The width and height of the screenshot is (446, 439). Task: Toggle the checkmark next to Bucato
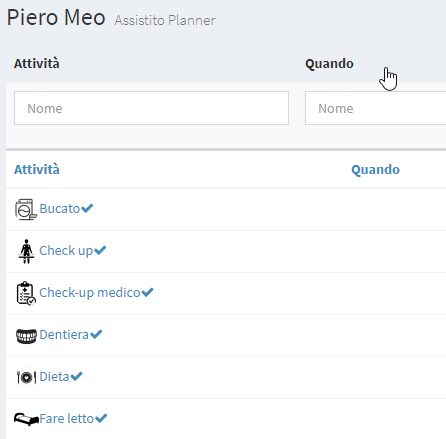pos(87,208)
